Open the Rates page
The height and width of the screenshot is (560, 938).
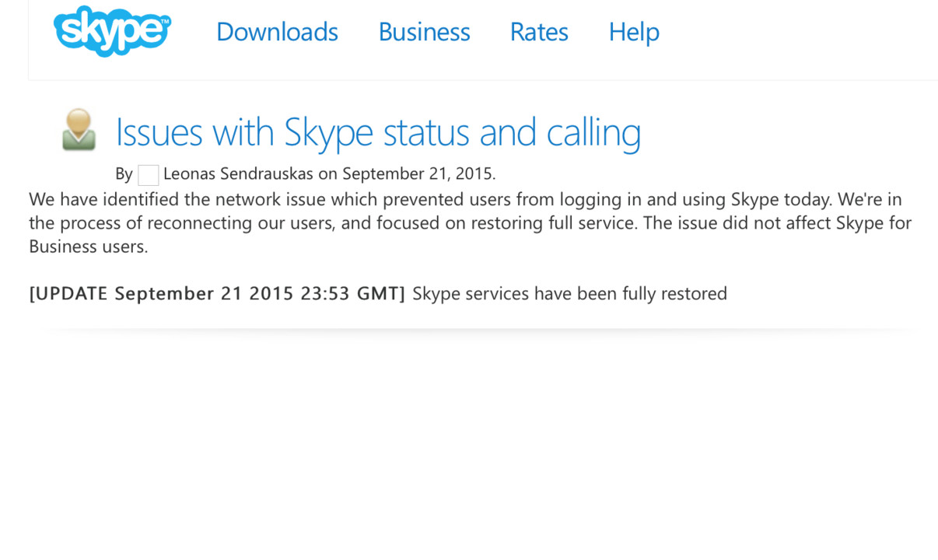point(539,32)
